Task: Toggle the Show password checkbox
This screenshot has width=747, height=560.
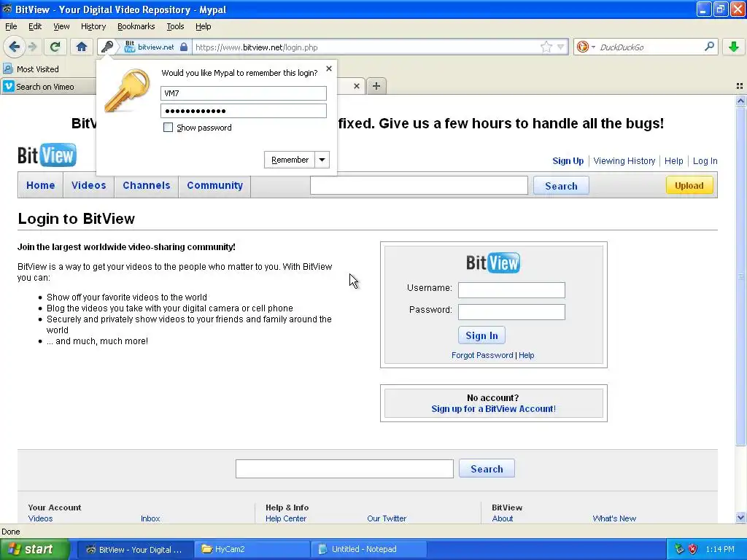Action: [168, 127]
